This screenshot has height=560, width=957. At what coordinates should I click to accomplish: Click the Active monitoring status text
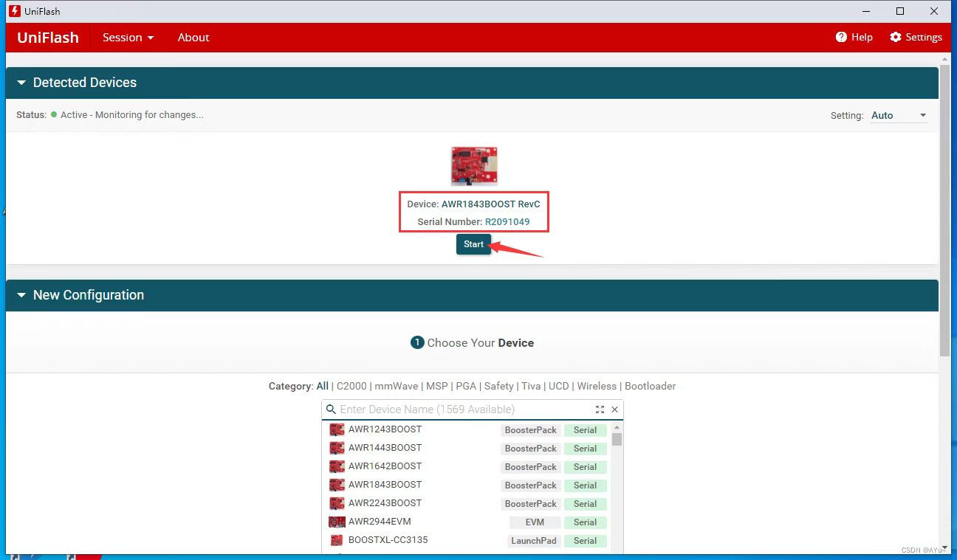(131, 115)
